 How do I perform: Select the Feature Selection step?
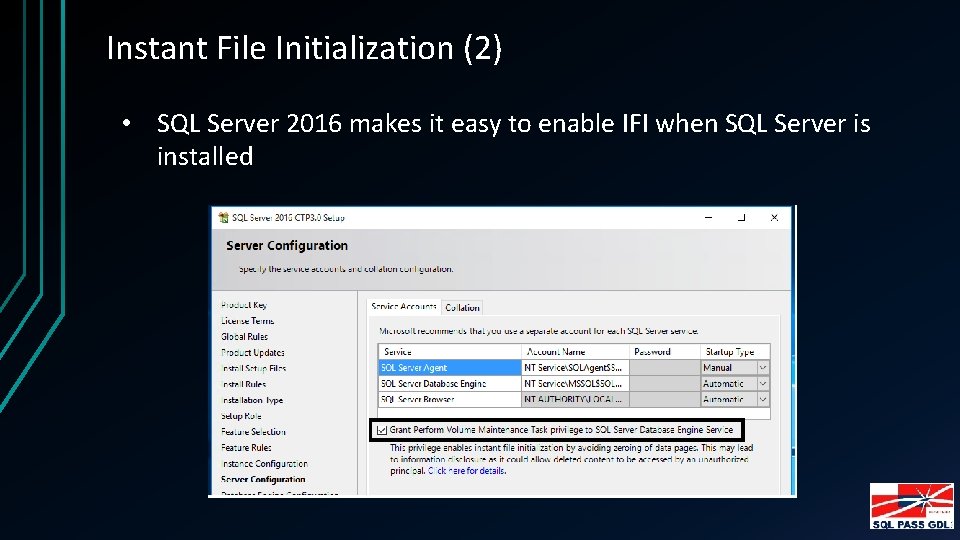click(x=253, y=432)
